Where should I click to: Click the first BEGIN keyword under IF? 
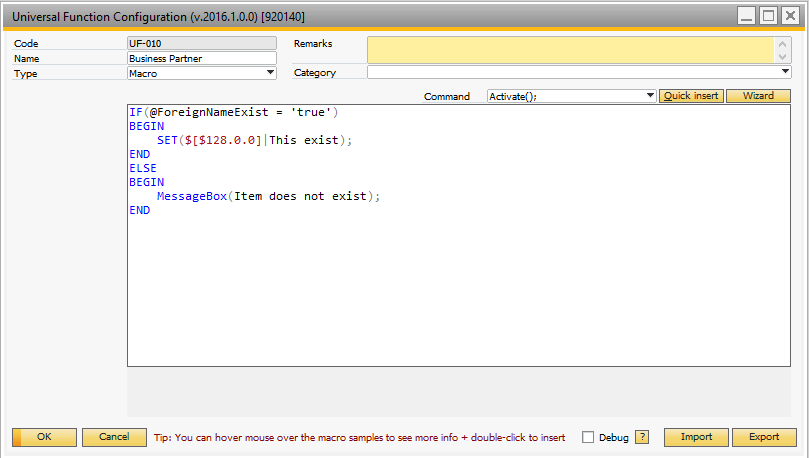(147, 126)
